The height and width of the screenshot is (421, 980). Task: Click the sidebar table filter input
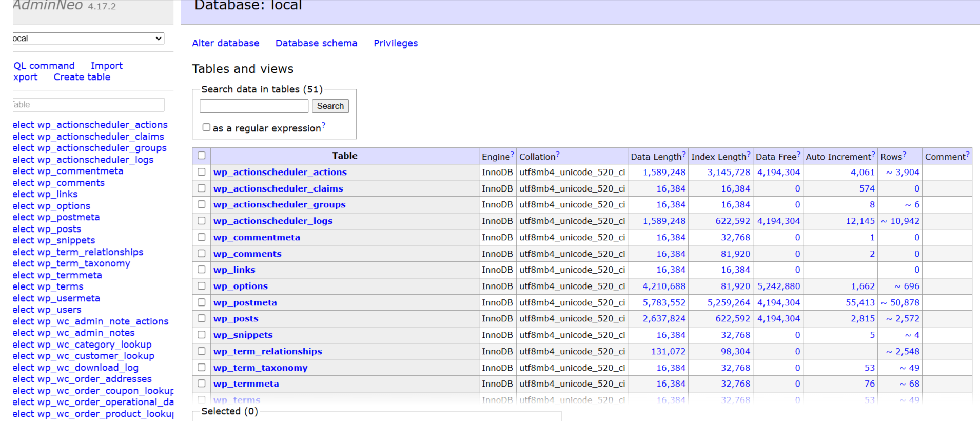88,105
